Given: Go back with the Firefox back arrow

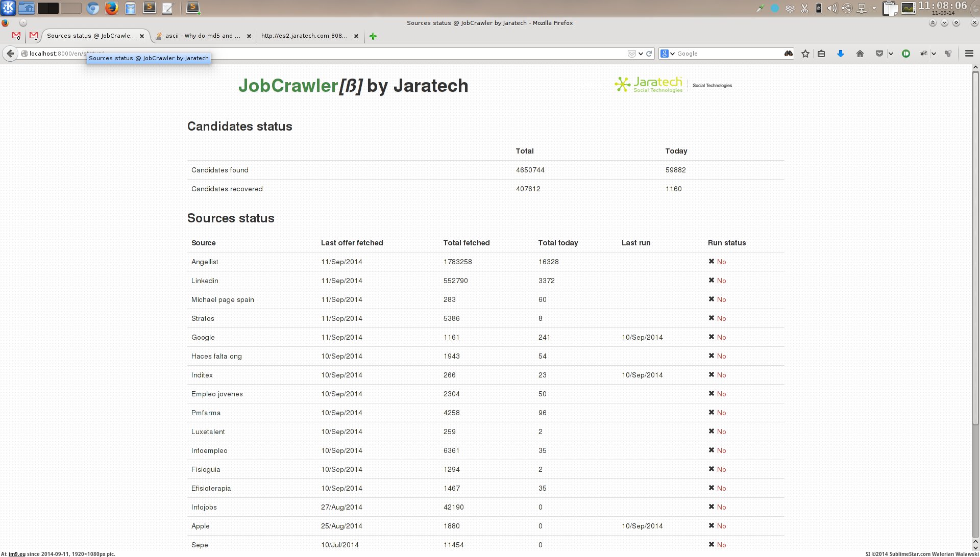Looking at the screenshot, I should click(x=10, y=54).
